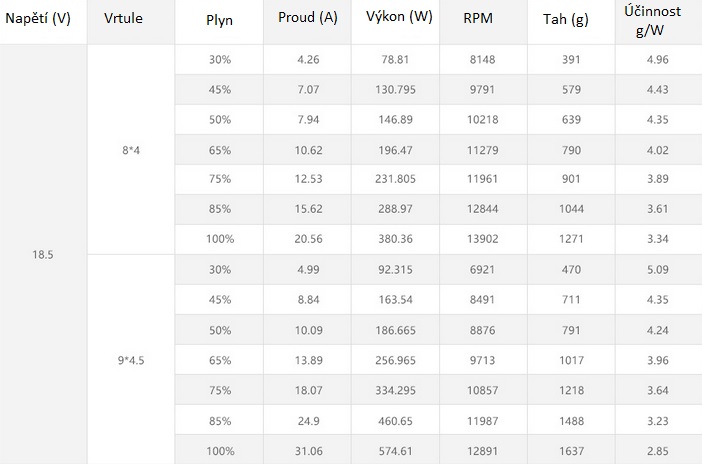Click the 18.5 voltage cell

pos(41,255)
